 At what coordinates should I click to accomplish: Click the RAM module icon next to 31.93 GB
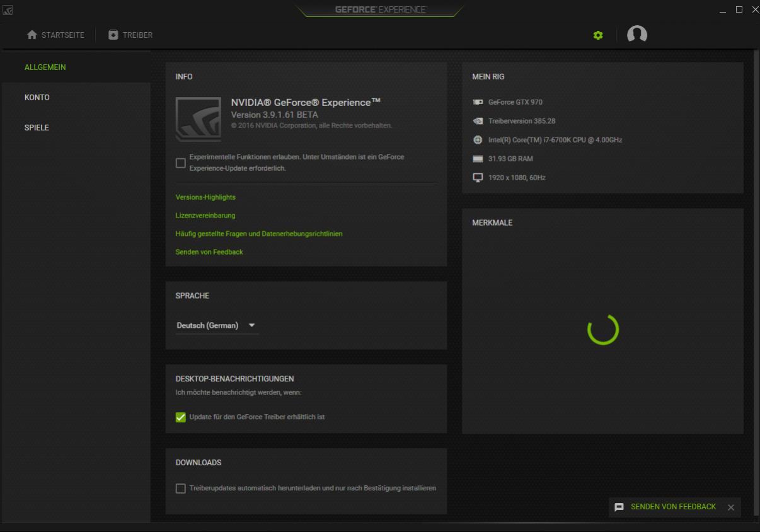(478, 159)
